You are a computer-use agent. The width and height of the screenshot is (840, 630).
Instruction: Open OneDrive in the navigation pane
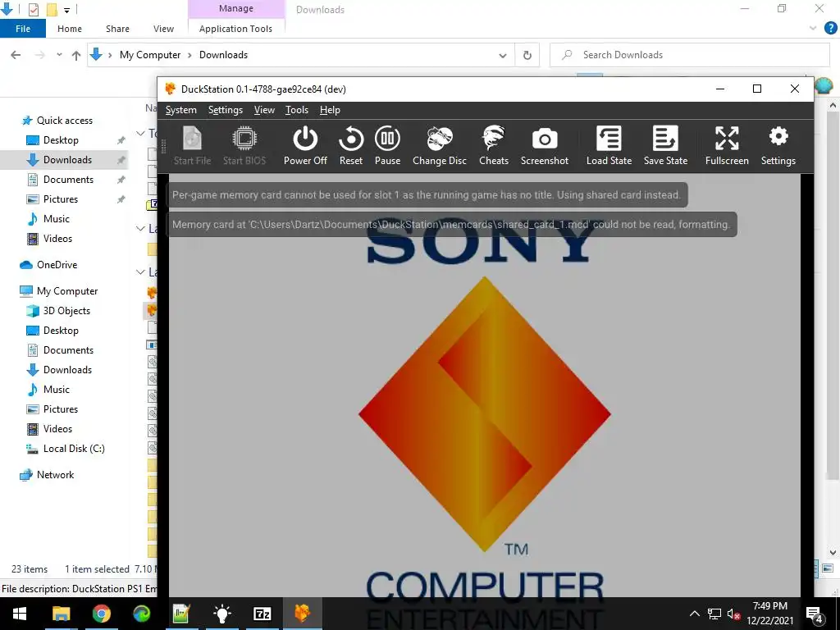pyautogui.click(x=57, y=265)
